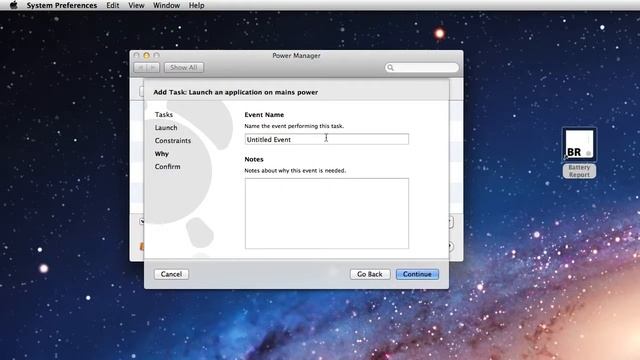Click the forward navigation arrow in toolbar
640x360 pixels.
point(153,67)
